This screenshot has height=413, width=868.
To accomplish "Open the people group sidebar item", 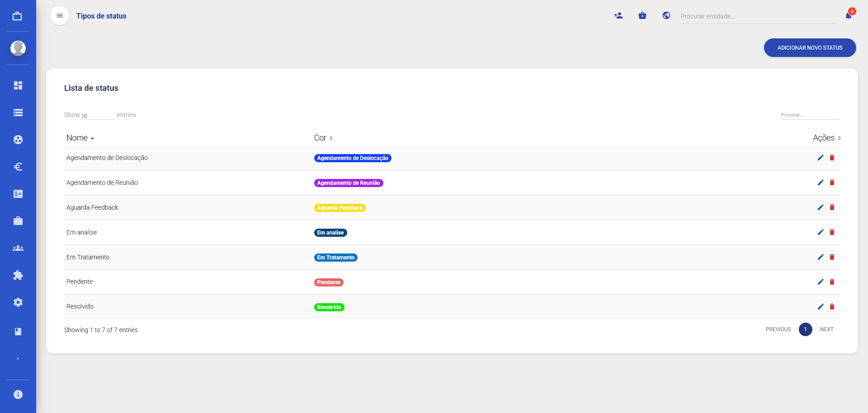I will coord(18,248).
